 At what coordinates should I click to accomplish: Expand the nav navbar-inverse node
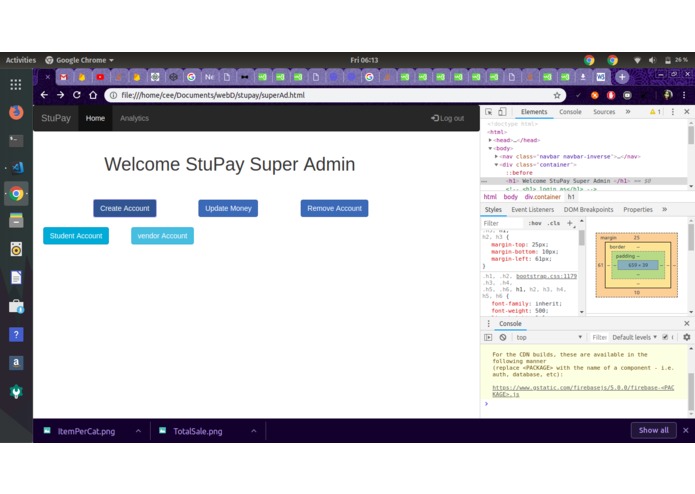pos(496,156)
